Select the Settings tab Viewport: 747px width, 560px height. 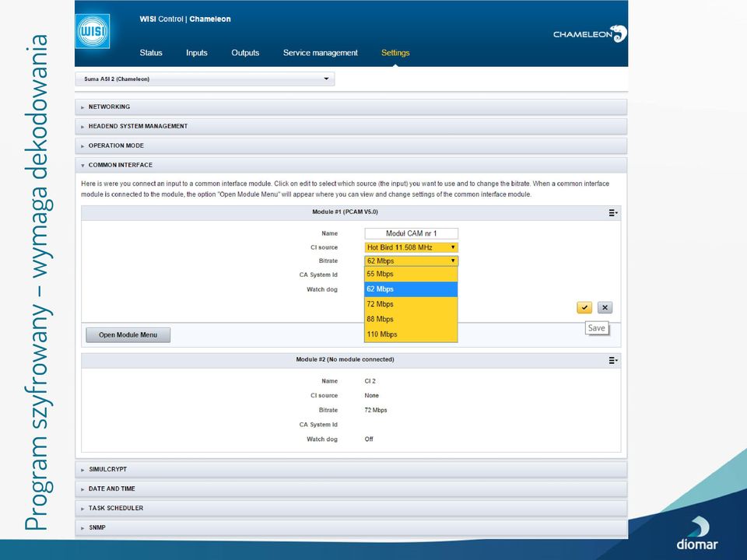click(x=395, y=53)
